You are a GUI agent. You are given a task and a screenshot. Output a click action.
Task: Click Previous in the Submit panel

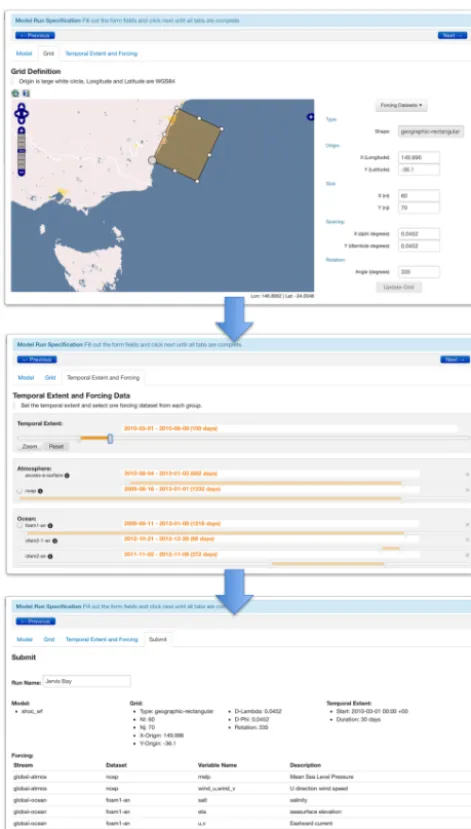pos(35,621)
